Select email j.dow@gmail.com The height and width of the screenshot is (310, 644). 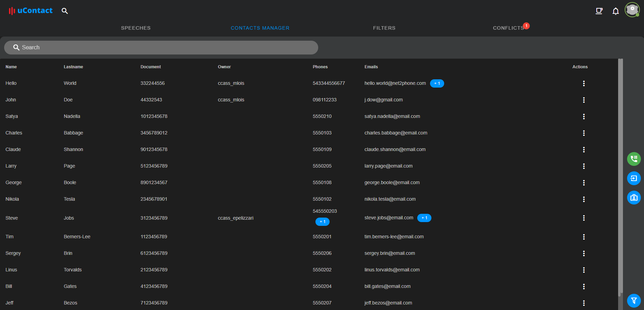[383, 100]
